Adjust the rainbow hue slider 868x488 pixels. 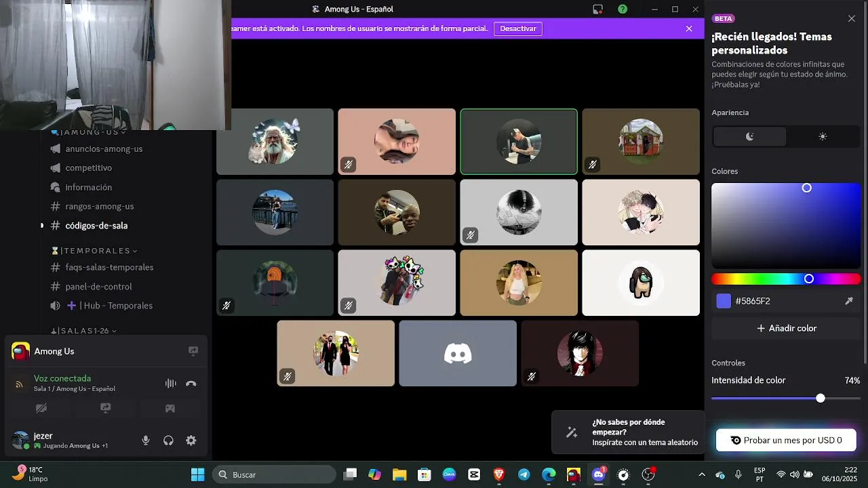786,279
